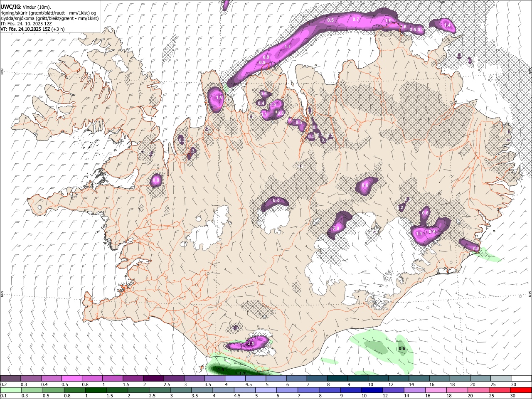The height and width of the screenshot is (399, 532).
Task: Select the dark mauve 0.2 swatch in upper scale
Action: [x=10, y=379]
